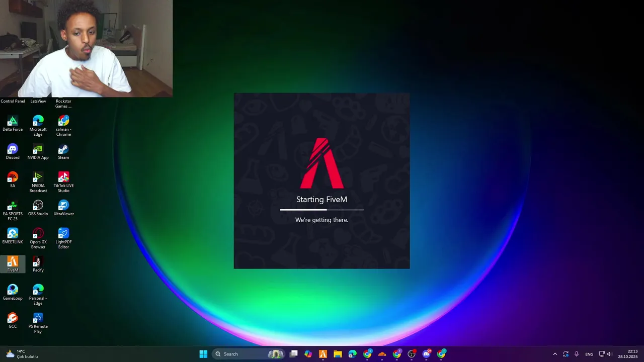Open File Explorer from the taskbar

point(338,354)
